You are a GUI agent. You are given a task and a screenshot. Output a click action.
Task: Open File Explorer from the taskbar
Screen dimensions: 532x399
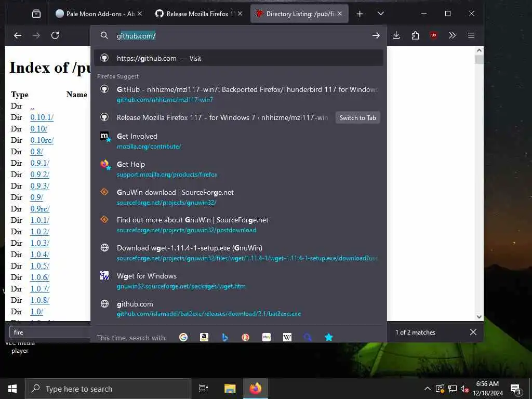click(230, 389)
